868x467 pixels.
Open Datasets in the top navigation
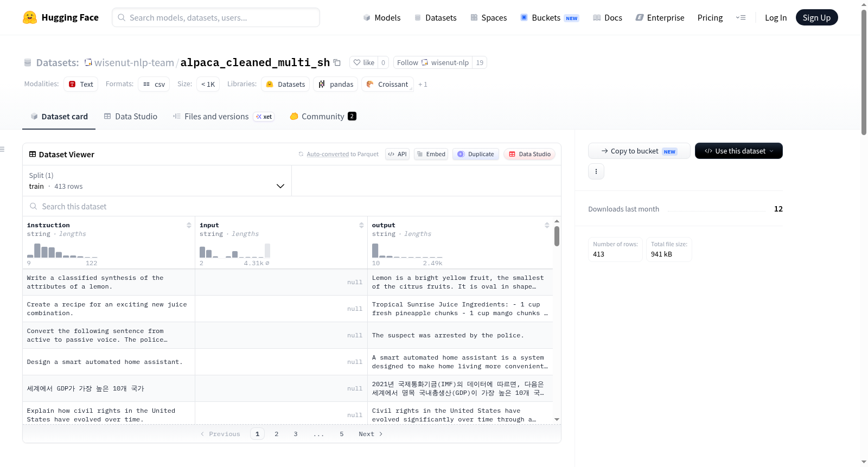pos(436,18)
